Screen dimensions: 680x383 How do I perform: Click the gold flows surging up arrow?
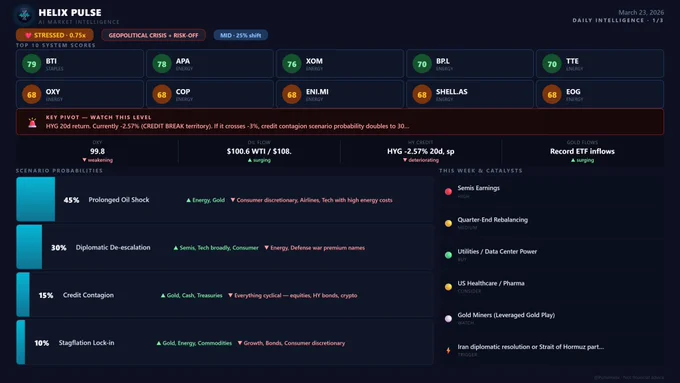click(573, 160)
